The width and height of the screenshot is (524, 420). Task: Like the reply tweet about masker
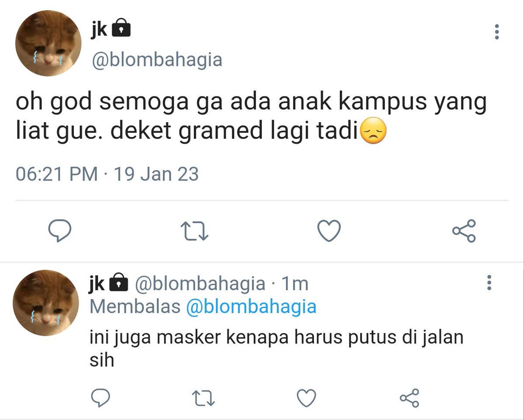click(306, 398)
